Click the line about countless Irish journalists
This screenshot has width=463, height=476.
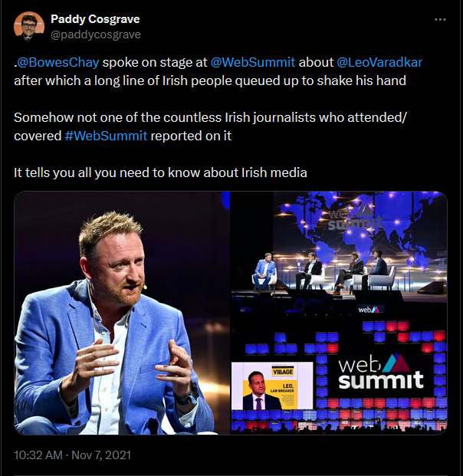click(x=210, y=117)
